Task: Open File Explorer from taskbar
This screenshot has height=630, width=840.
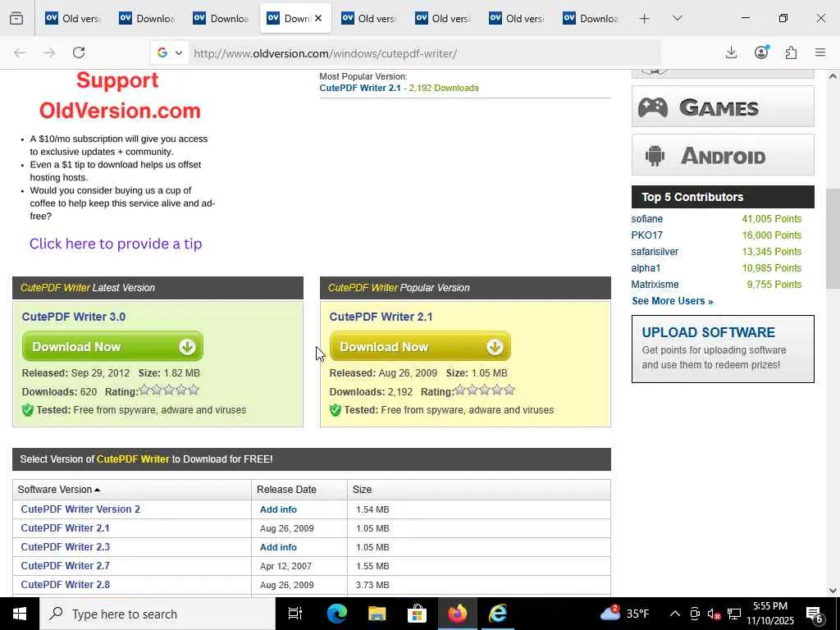Action: (377, 614)
